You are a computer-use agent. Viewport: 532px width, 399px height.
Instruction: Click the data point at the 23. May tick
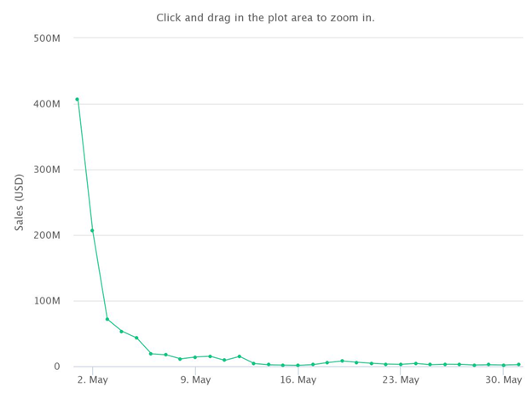click(401, 364)
